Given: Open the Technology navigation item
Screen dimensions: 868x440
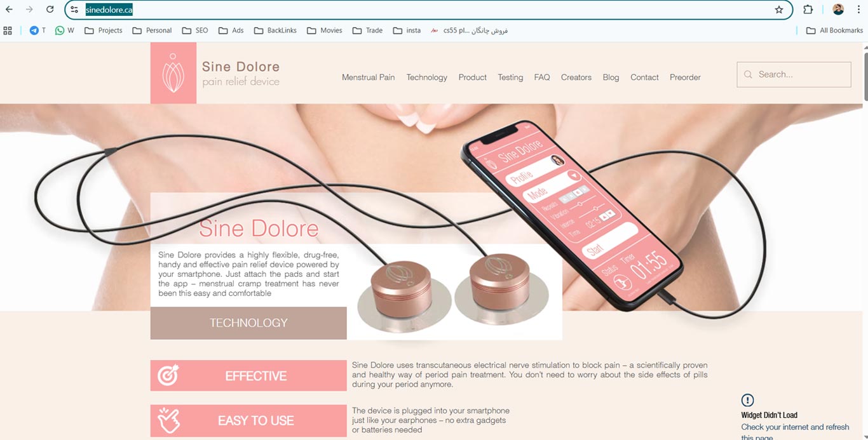Looking at the screenshot, I should [426, 77].
